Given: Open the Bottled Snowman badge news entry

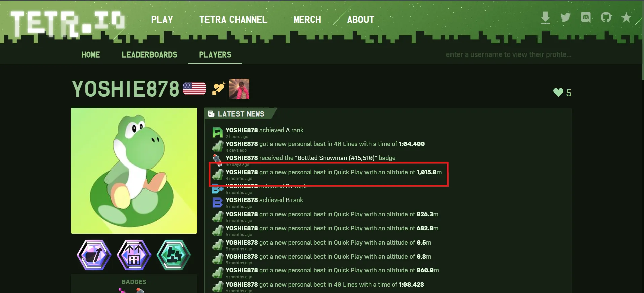Looking at the screenshot, I should (310, 158).
